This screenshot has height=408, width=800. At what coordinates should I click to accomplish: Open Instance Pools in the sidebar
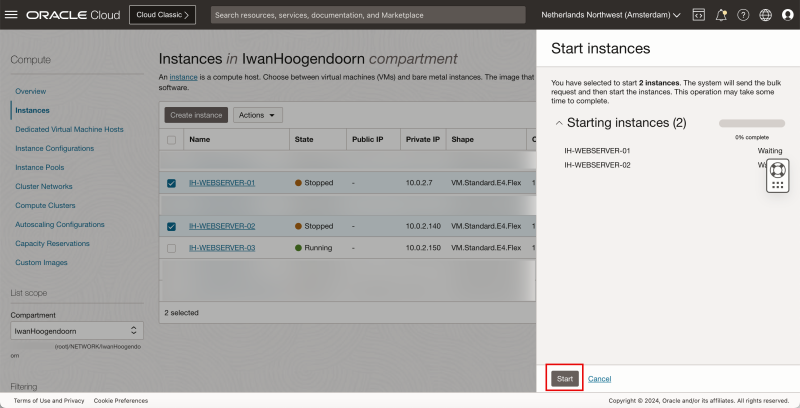coord(40,167)
